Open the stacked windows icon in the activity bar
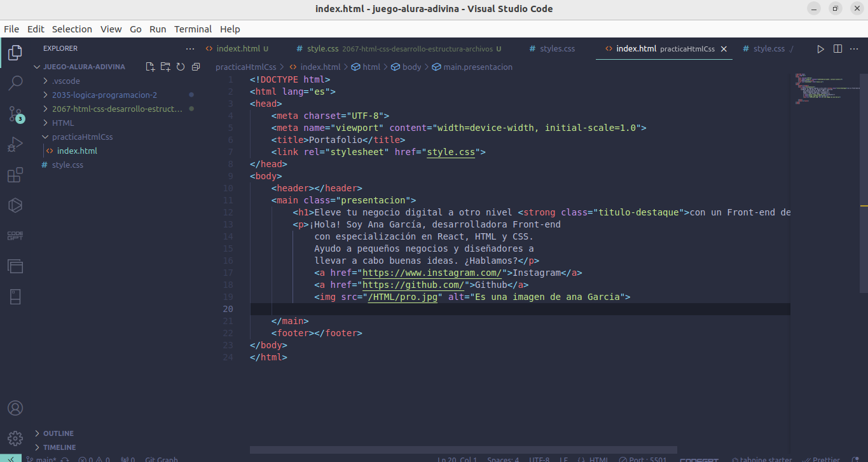868x462 pixels. 15,266
